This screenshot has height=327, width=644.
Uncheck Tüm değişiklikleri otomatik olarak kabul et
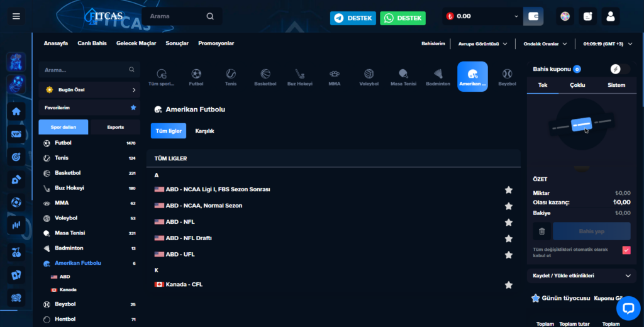(626, 250)
